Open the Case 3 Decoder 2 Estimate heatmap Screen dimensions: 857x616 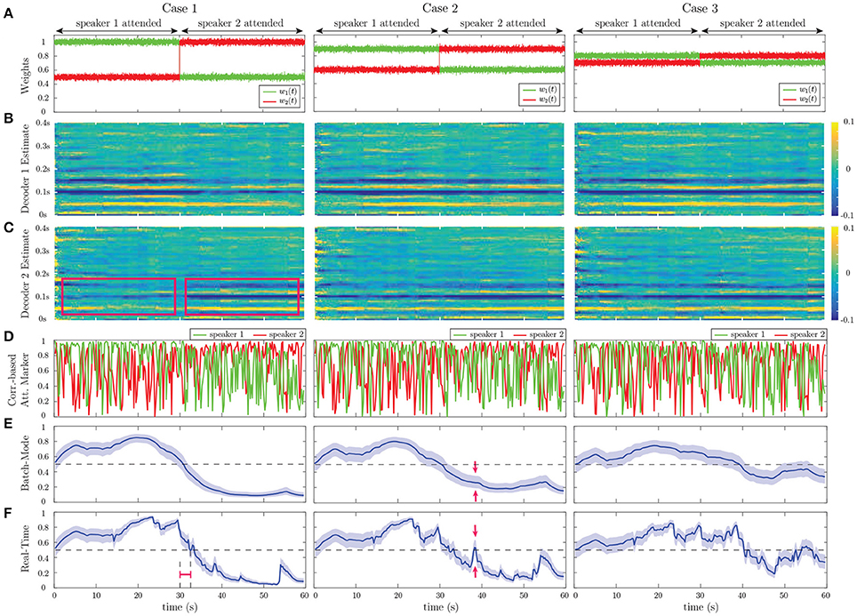pyautogui.click(x=700, y=273)
